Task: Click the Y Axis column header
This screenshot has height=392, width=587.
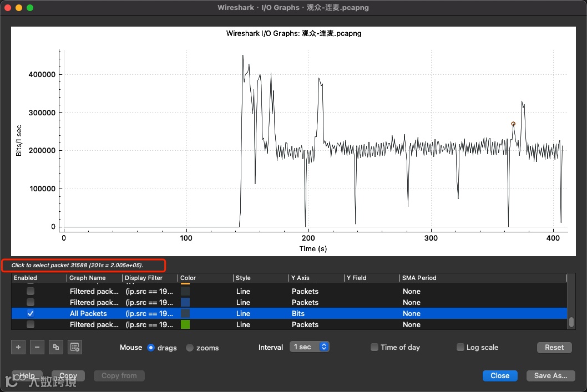Action: click(x=316, y=278)
